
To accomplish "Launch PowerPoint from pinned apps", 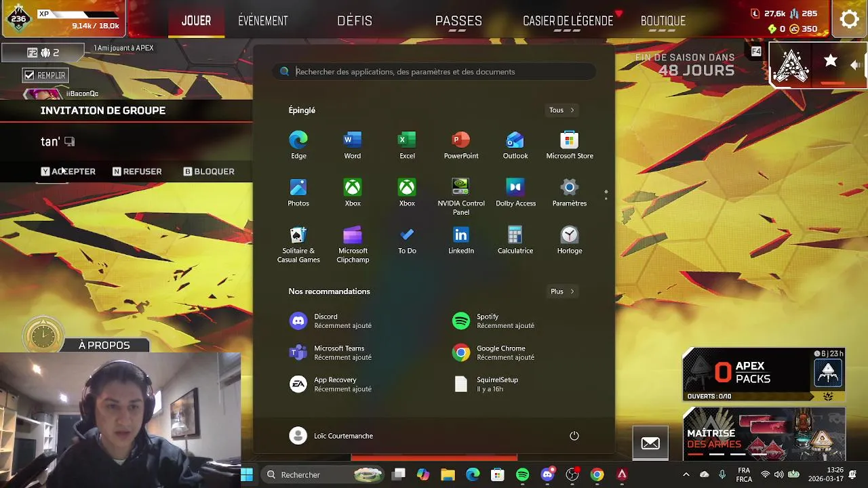I will point(461,145).
